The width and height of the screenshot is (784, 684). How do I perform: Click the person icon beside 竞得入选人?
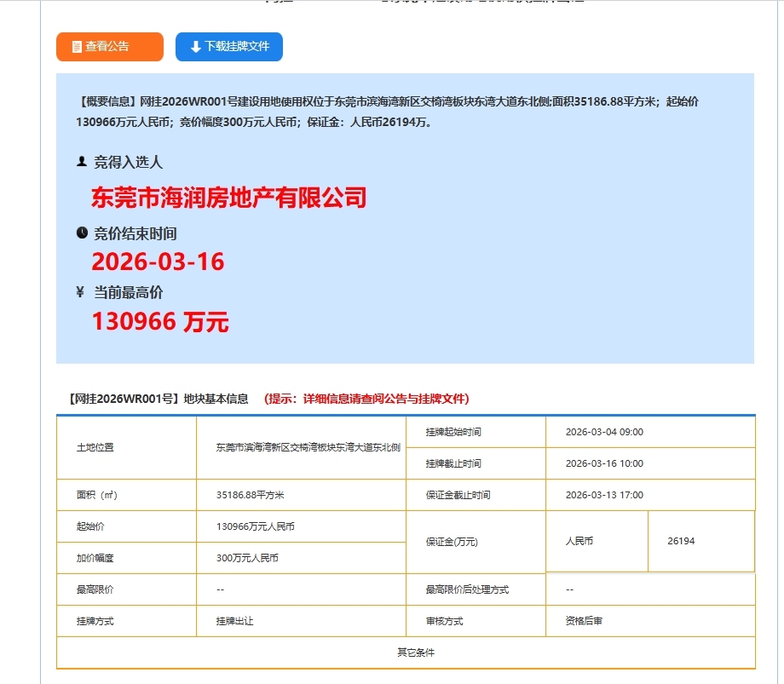point(82,161)
